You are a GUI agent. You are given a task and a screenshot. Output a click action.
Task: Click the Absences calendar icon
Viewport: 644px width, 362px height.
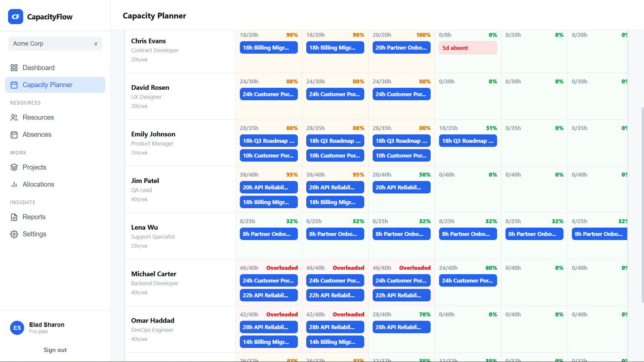tap(14, 135)
